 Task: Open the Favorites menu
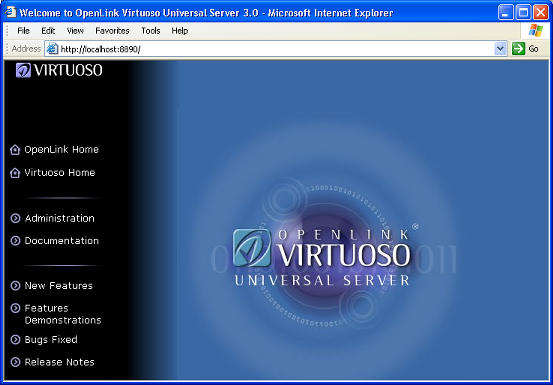(x=112, y=31)
